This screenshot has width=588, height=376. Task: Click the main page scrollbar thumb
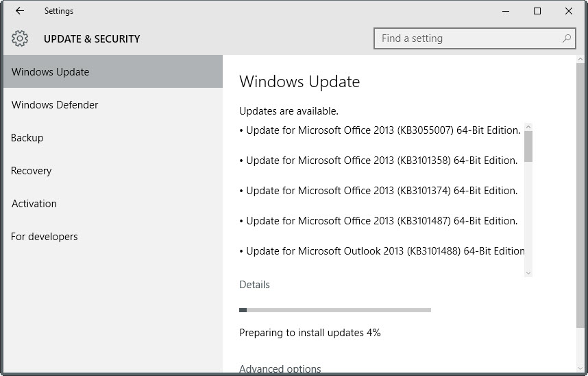point(580,196)
